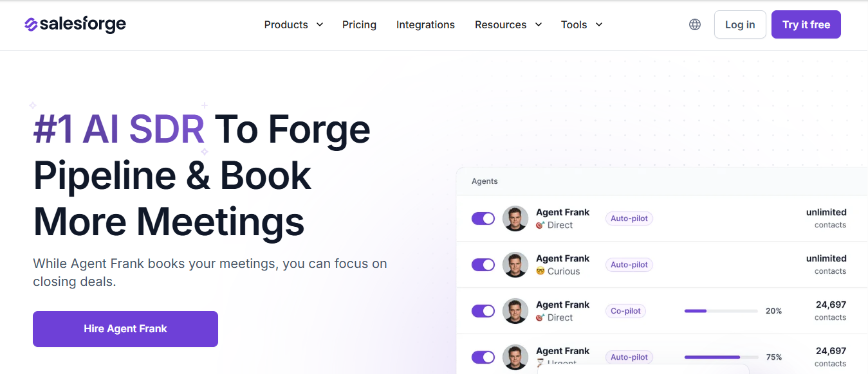The height and width of the screenshot is (374, 868).
Task: Click the Log in button
Action: (x=740, y=24)
